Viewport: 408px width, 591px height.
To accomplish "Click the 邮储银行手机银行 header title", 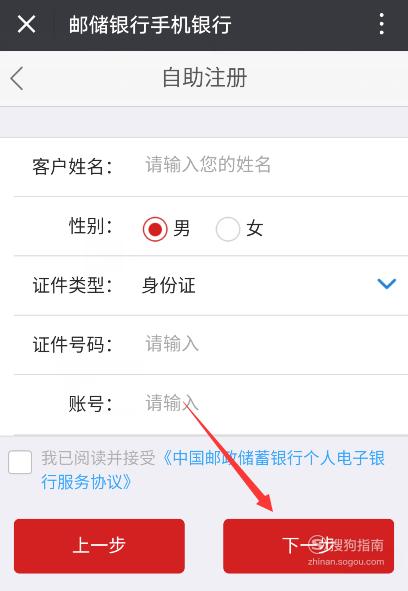I will coord(150,25).
